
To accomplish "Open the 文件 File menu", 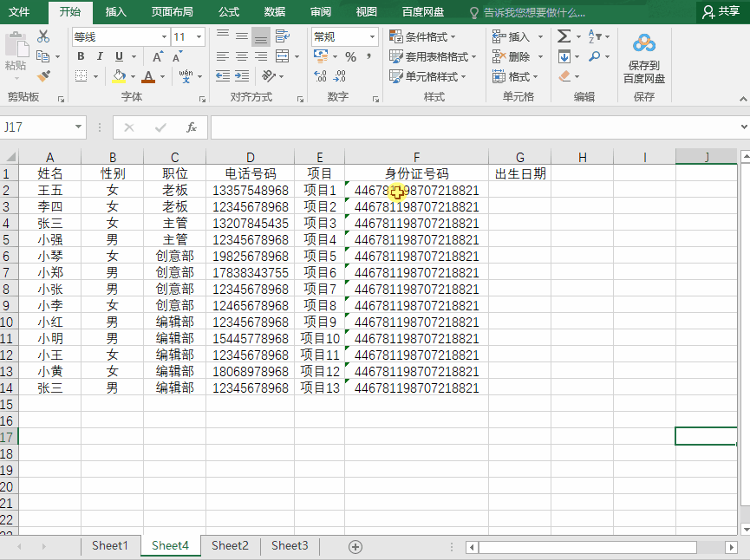I will coord(20,12).
